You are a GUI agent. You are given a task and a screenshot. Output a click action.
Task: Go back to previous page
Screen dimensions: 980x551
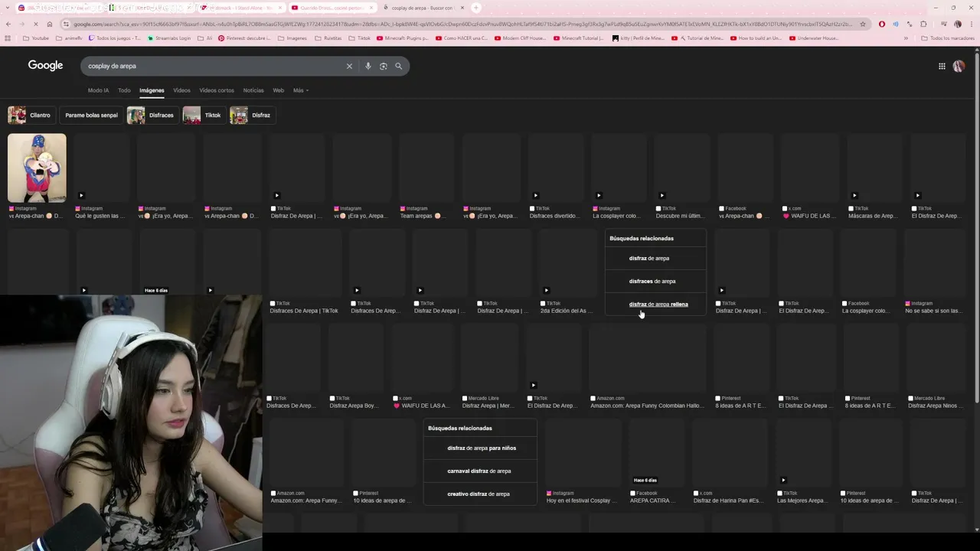click(8, 24)
